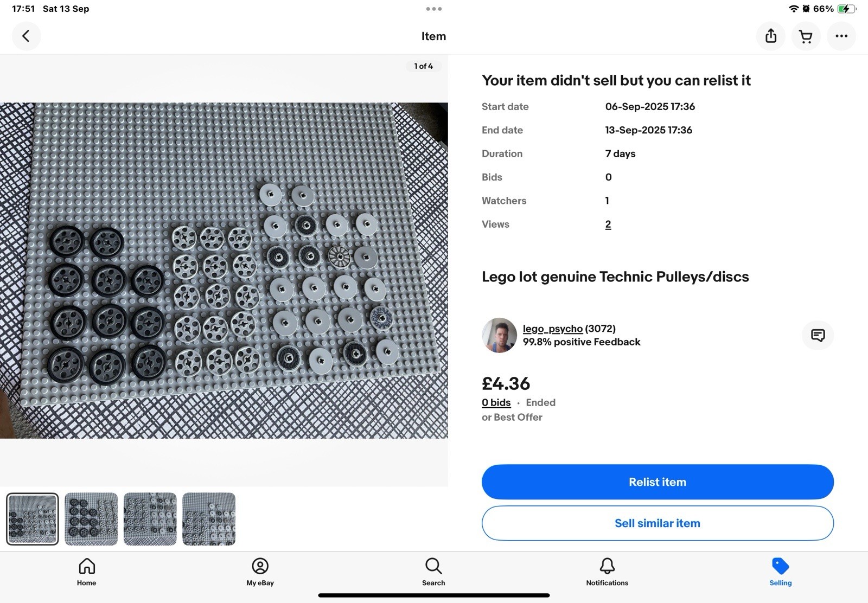This screenshot has height=603, width=868.
Task: Tap the iPad multitasking dots
Action: click(x=433, y=9)
